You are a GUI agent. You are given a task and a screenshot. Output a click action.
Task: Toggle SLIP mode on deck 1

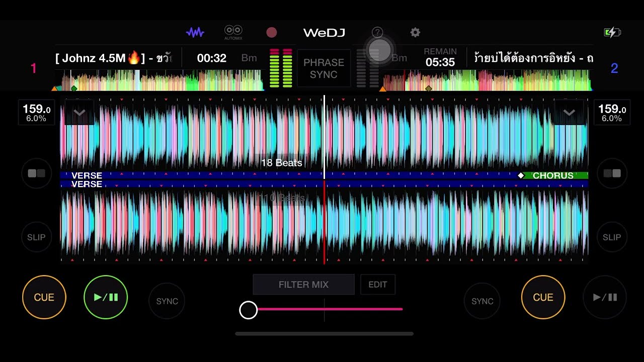[36, 237]
